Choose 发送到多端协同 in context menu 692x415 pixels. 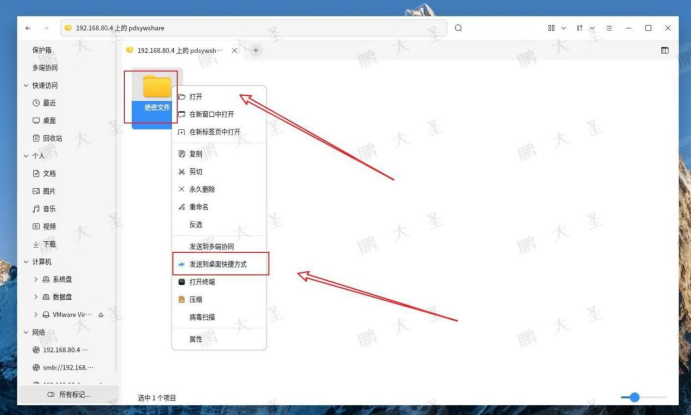[x=219, y=246]
